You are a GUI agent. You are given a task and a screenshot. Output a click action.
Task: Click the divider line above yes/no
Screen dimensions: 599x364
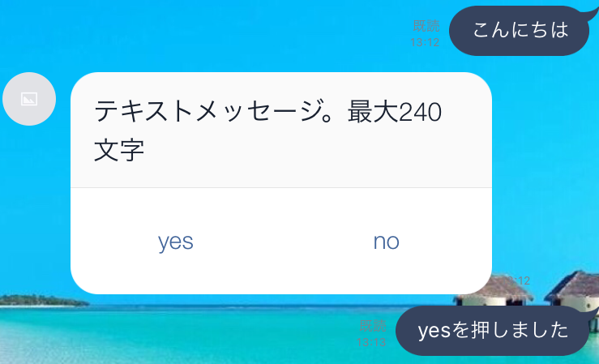point(281,187)
